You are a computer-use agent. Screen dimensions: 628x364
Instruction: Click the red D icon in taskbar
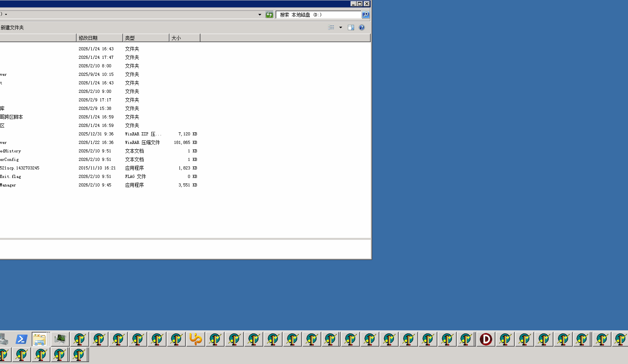coord(486,339)
